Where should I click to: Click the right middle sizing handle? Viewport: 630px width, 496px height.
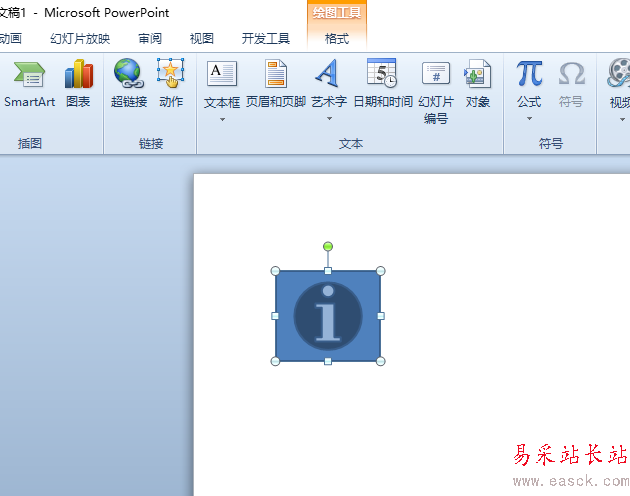(381, 316)
